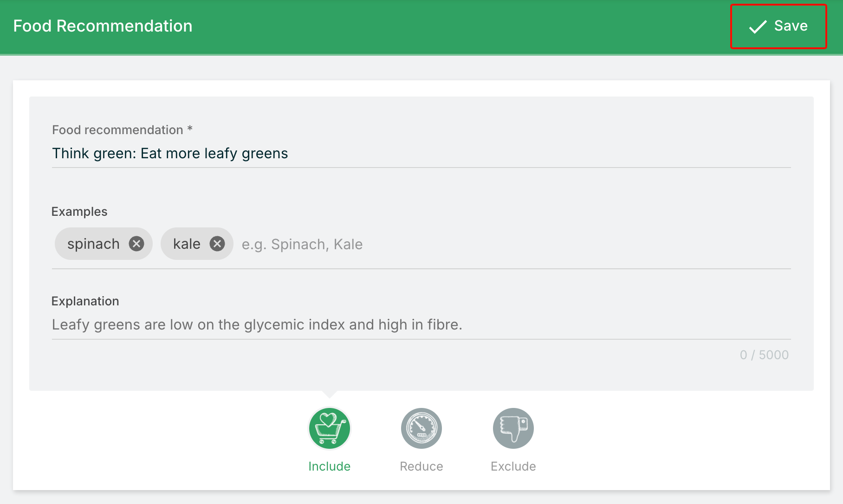
Task: Select the Exclude thumbs-down icon
Action: [x=513, y=428]
